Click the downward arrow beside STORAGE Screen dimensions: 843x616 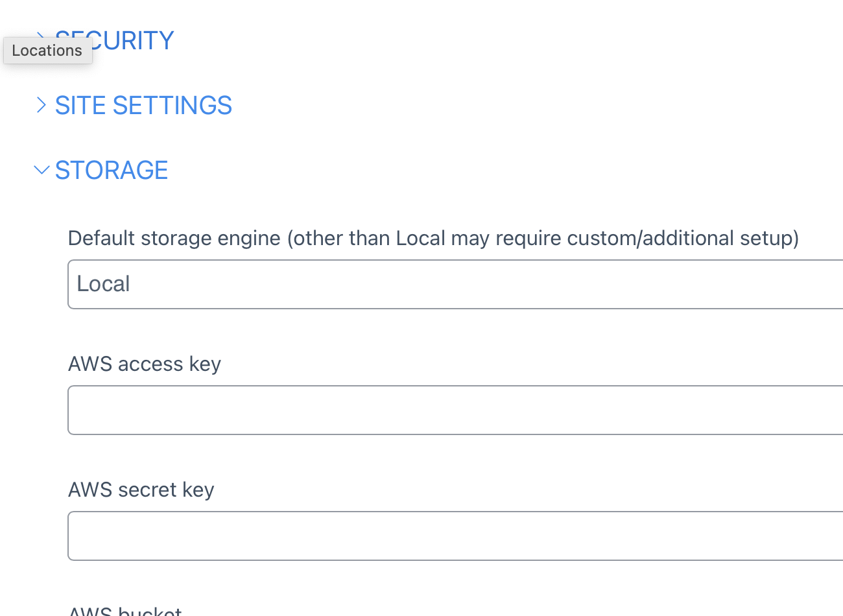tap(42, 170)
